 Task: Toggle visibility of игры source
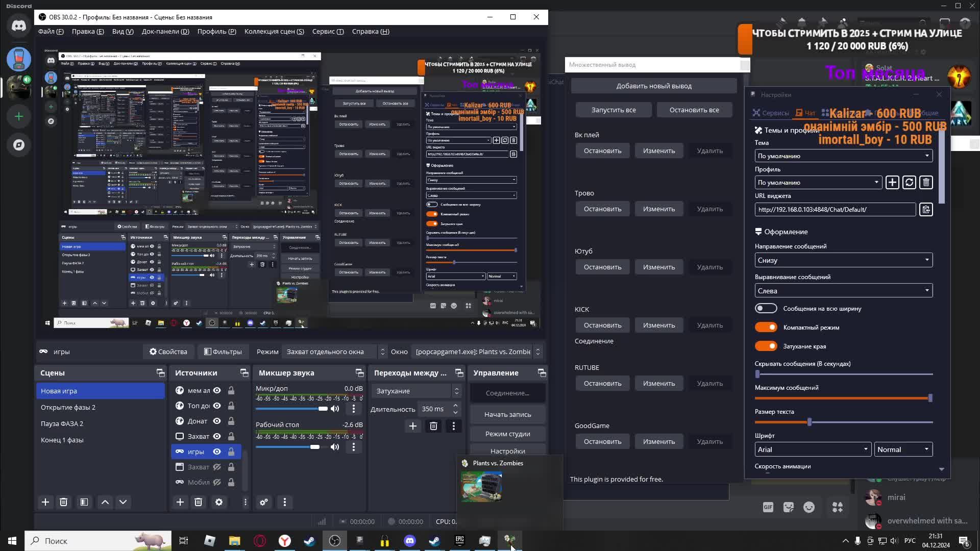(217, 452)
